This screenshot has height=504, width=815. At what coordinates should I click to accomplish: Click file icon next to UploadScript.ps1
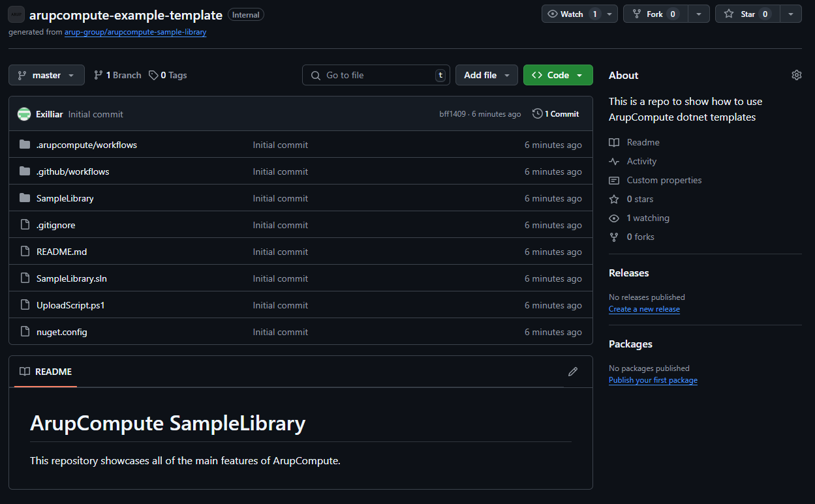25,305
